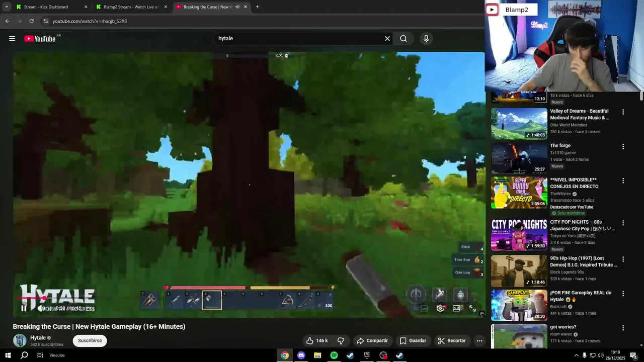This screenshot has height=362, width=644.
Task: Toggle subtitles in the video player
Action: tap(424, 308)
